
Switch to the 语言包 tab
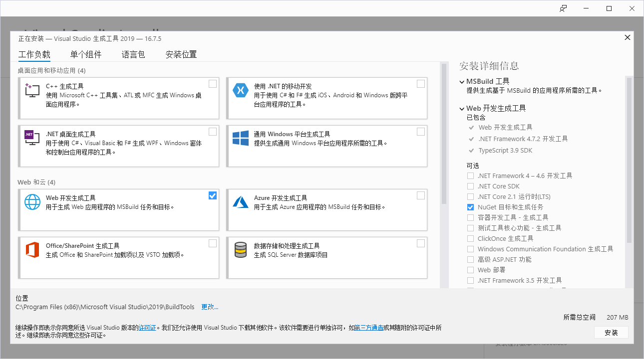(x=133, y=54)
